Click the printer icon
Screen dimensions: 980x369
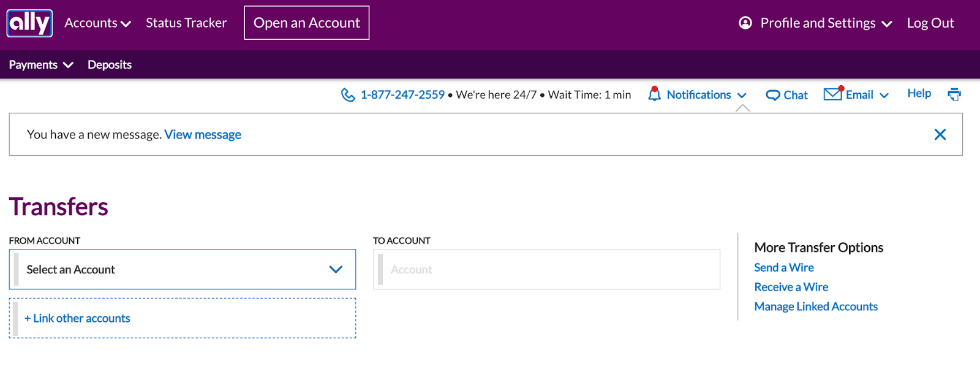pyautogui.click(x=954, y=94)
